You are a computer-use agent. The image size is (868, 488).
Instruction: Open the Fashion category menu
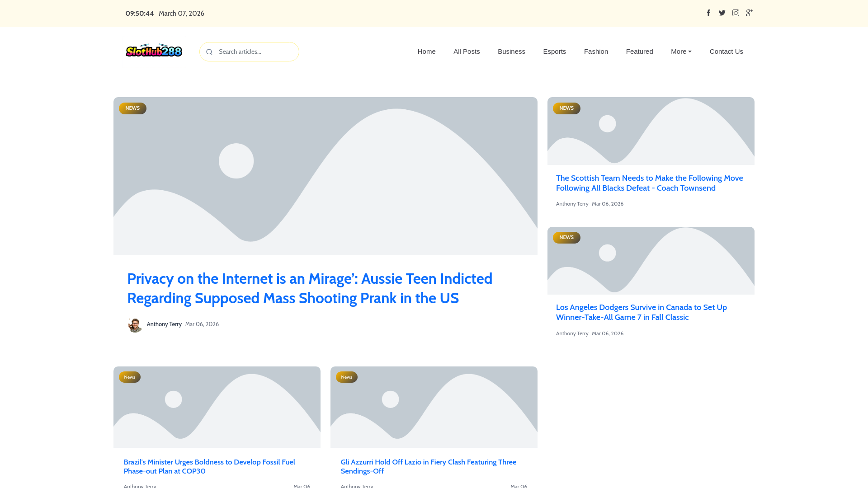pyautogui.click(x=596, y=52)
